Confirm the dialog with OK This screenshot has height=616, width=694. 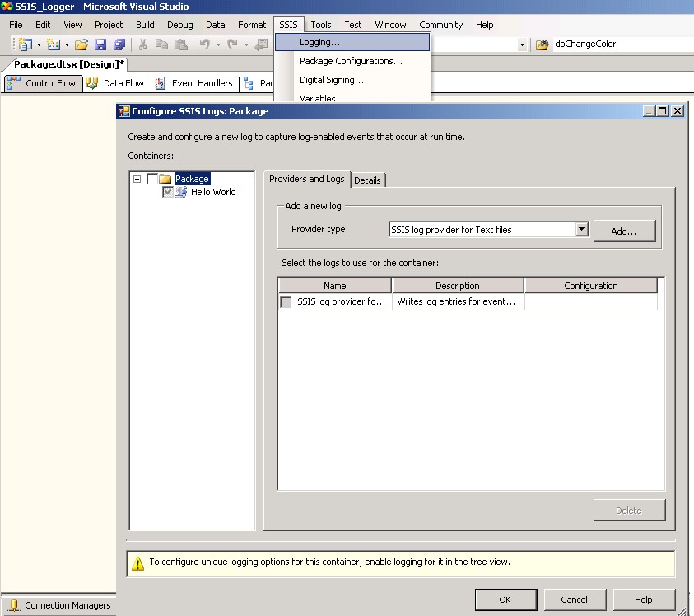(x=505, y=600)
